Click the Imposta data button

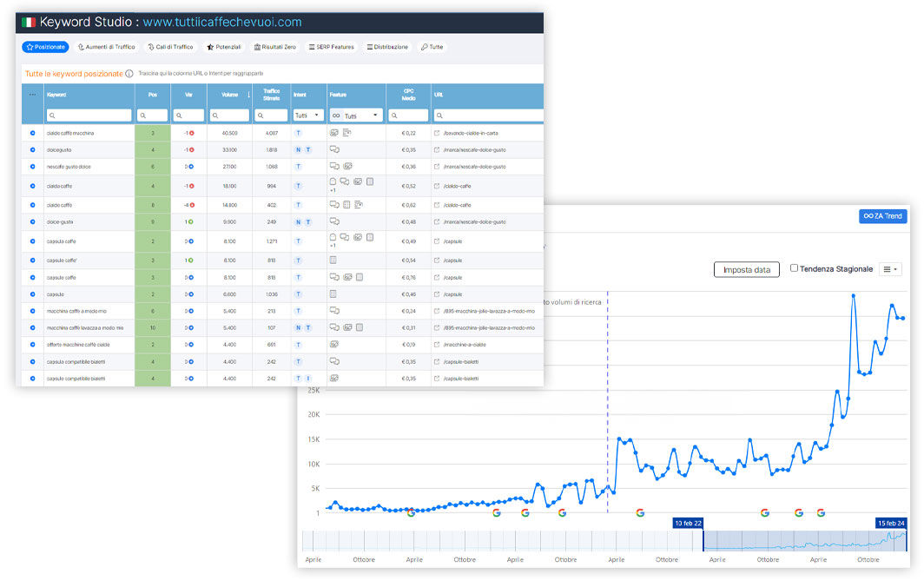pyautogui.click(x=746, y=270)
